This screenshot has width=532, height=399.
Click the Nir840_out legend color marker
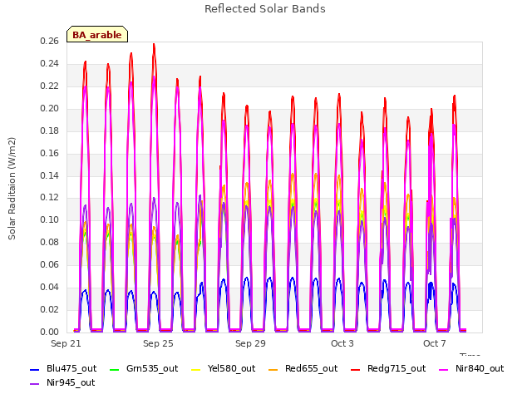443,369
